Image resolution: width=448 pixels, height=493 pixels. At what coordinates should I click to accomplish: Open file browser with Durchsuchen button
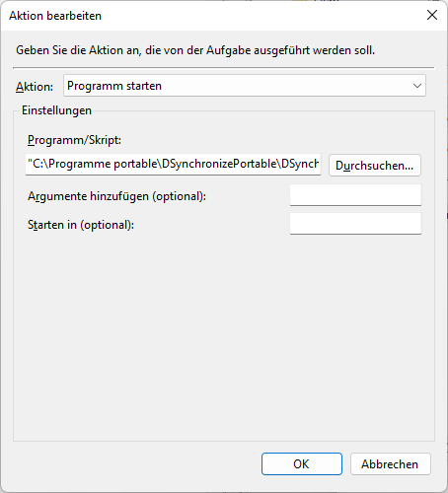pos(375,166)
